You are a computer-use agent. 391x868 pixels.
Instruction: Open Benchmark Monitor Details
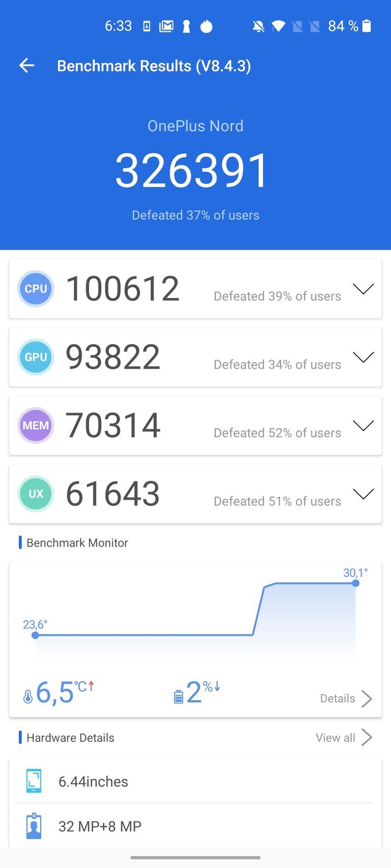point(346,699)
